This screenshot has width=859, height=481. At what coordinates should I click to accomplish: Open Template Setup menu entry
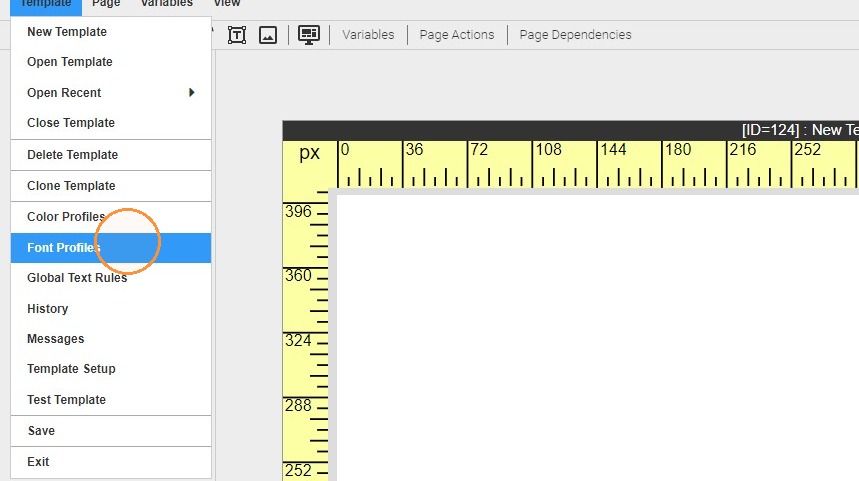coord(111,369)
